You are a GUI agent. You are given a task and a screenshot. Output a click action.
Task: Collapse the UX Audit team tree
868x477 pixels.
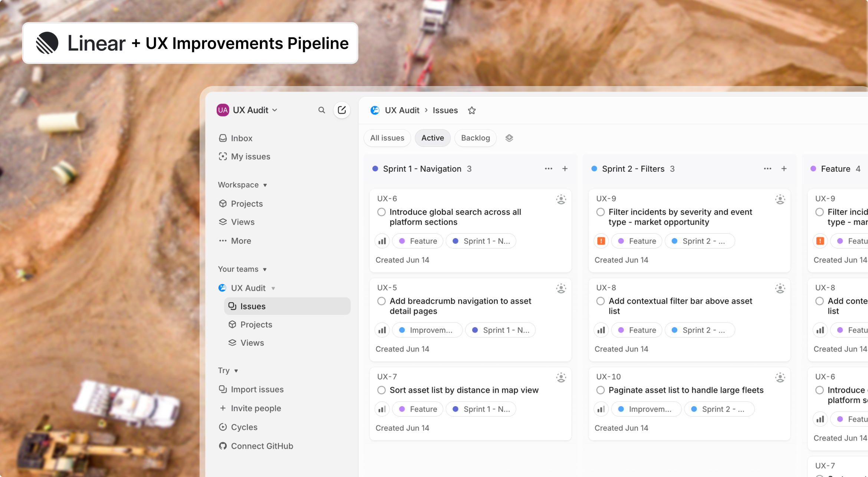[x=273, y=288]
